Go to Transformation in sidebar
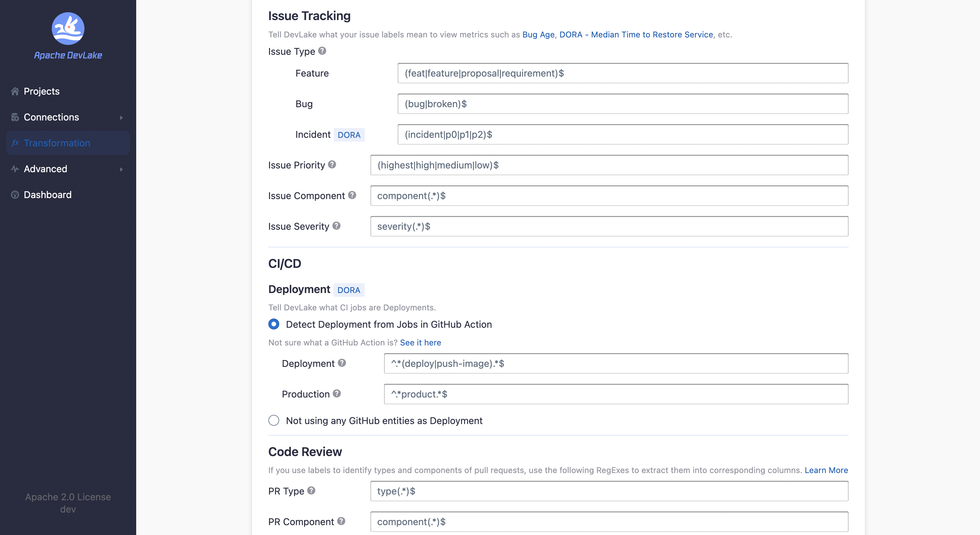The width and height of the screenshot is (980, 535). (x=57, y=143)
